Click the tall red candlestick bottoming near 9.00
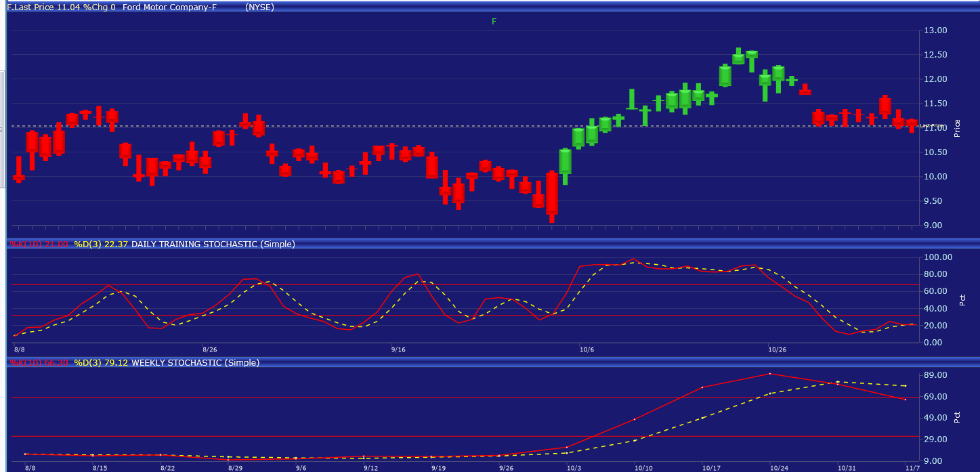 552,196
